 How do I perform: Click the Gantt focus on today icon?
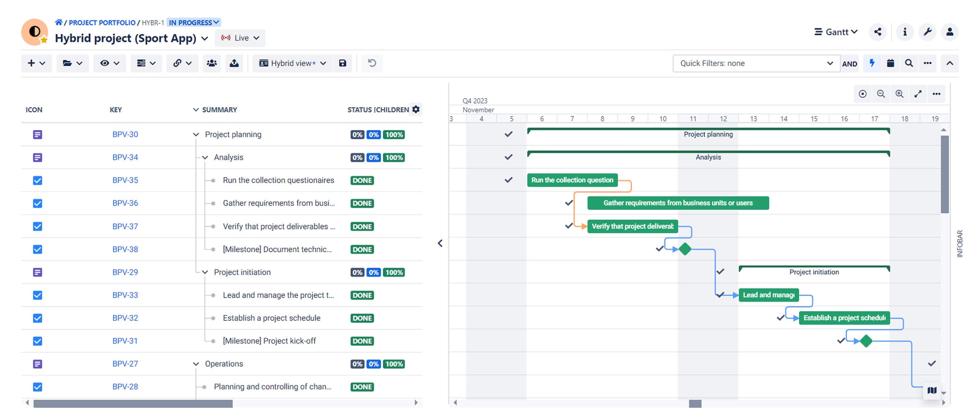863,94
